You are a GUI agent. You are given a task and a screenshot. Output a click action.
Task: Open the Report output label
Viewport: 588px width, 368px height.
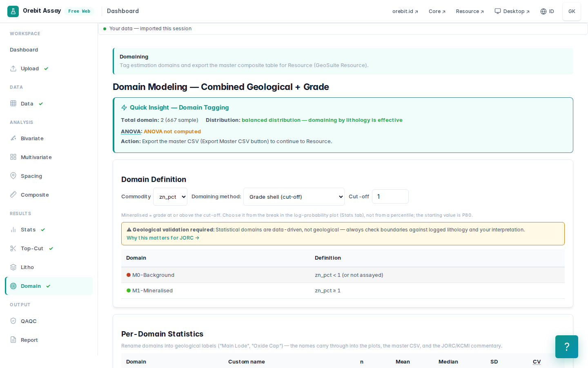pyautogui.click(x=29, y=340)
